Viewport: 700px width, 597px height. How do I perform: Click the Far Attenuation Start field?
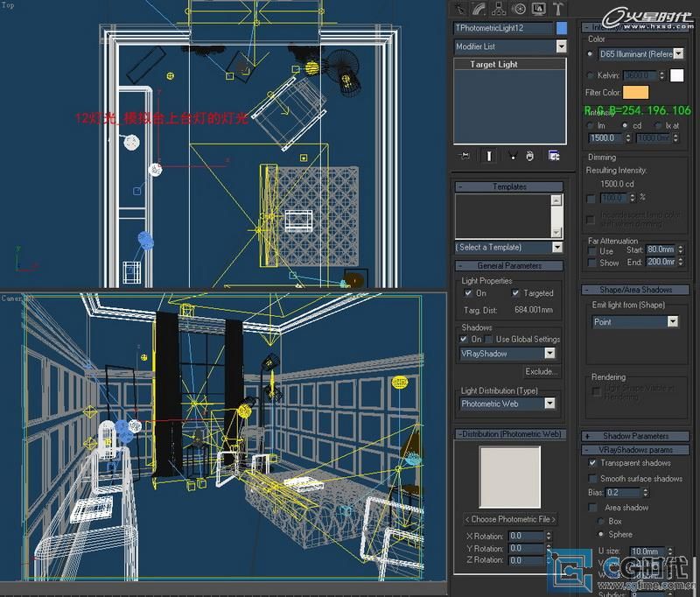tap(661, 249)
